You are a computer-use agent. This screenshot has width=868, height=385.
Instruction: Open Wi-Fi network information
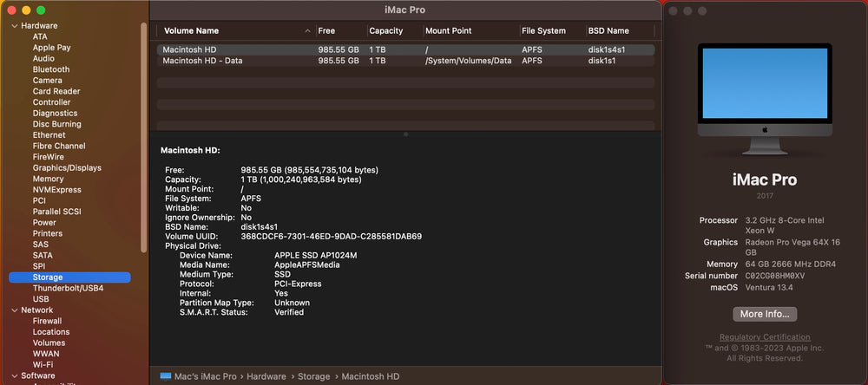point(43,364)
